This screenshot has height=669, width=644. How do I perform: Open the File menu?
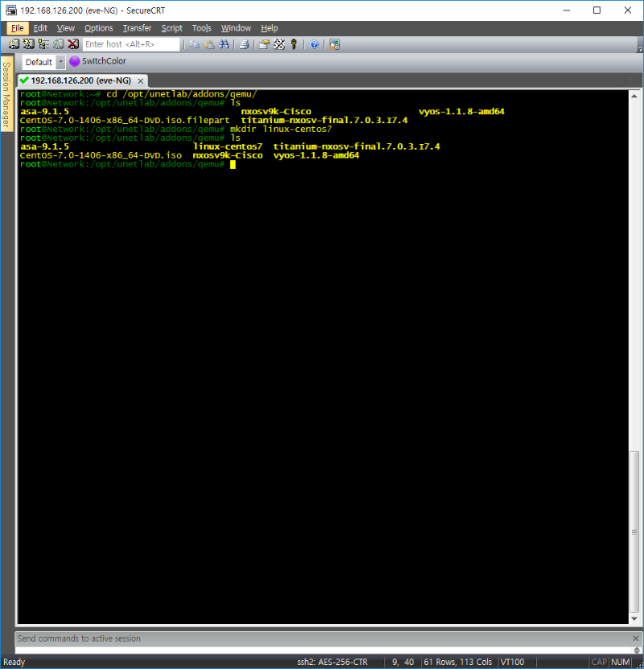pos(18,28)
